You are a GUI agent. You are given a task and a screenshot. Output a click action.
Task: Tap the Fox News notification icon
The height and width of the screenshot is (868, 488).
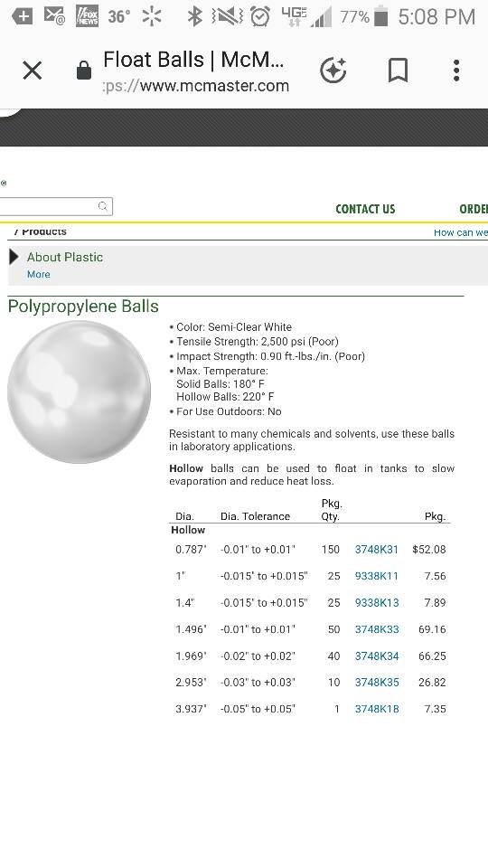pyautogui.click(x=87, y=16)
